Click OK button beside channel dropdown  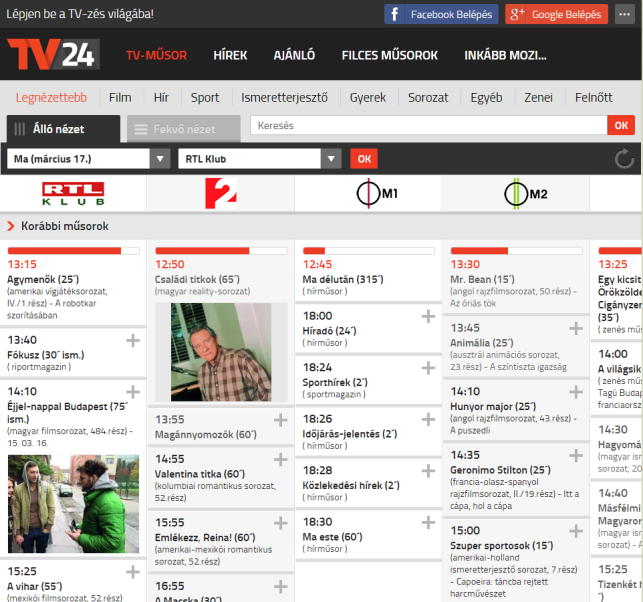(x=364, y=159)
